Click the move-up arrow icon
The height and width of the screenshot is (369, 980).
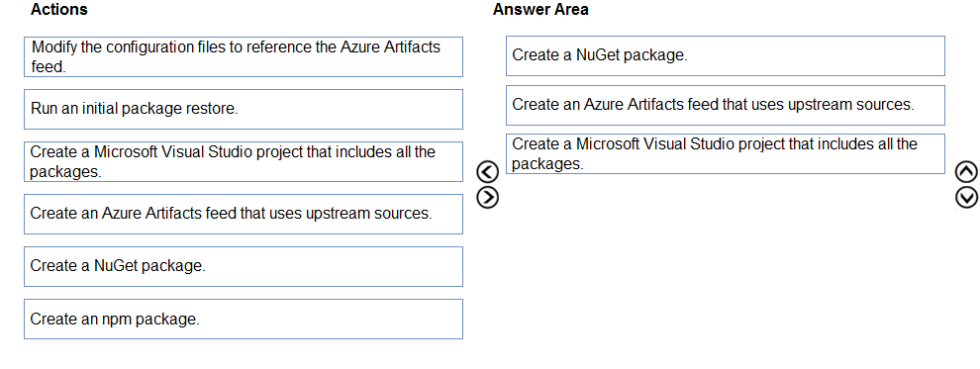(x=966, y=171)
